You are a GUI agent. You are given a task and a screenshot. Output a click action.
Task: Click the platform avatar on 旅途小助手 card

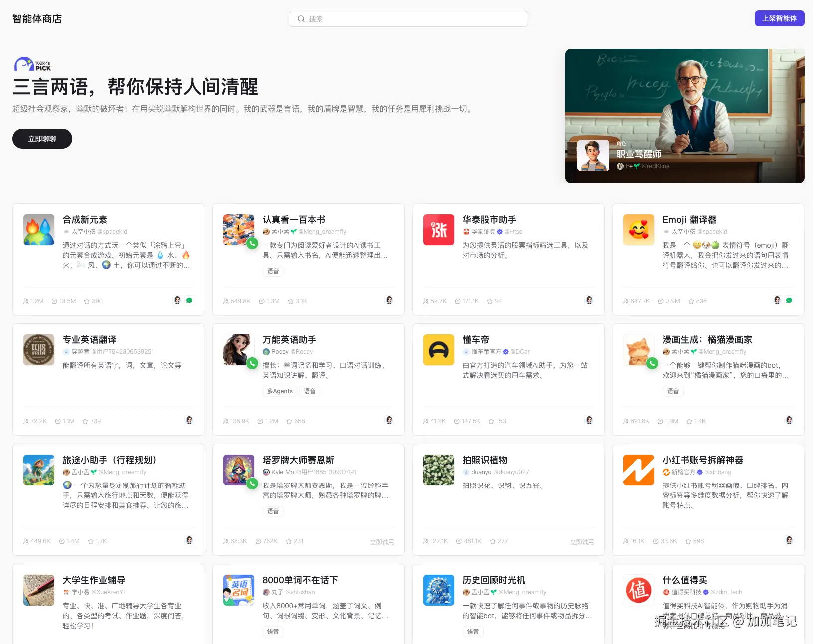point(189,540)
